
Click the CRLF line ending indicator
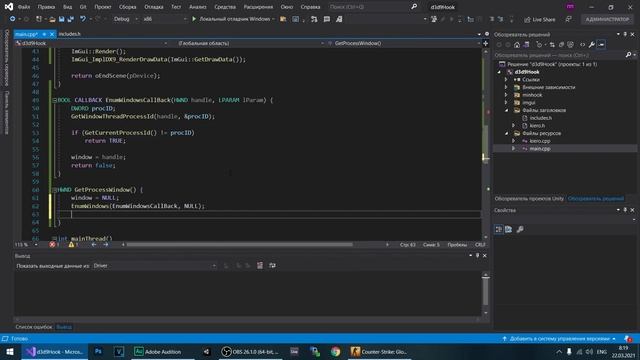[x=480, y=245]
